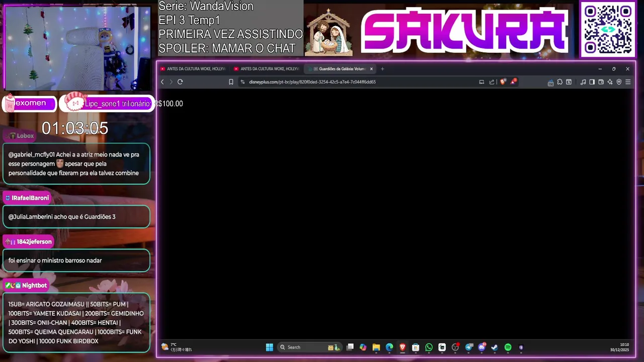Image resolution: width=644 pixels, height=362 pixels.
Task: Click the extension icon with the badge
Action: click(550, 82)
